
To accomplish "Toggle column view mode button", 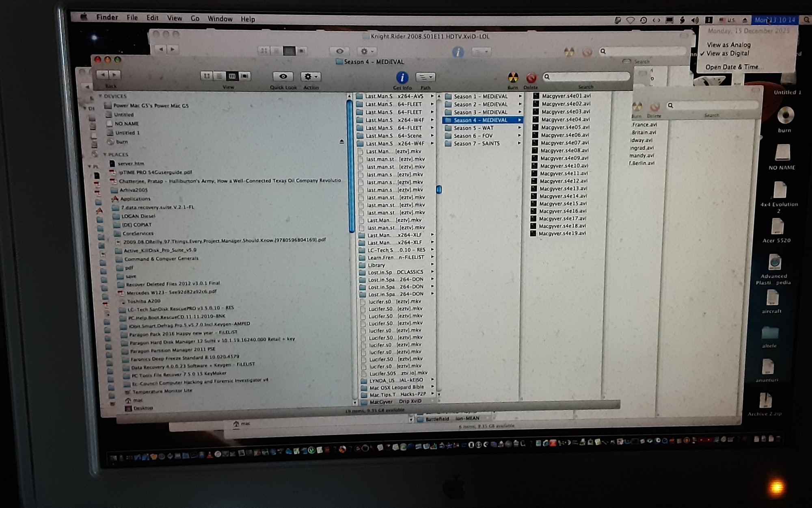I will click(232, 76).
